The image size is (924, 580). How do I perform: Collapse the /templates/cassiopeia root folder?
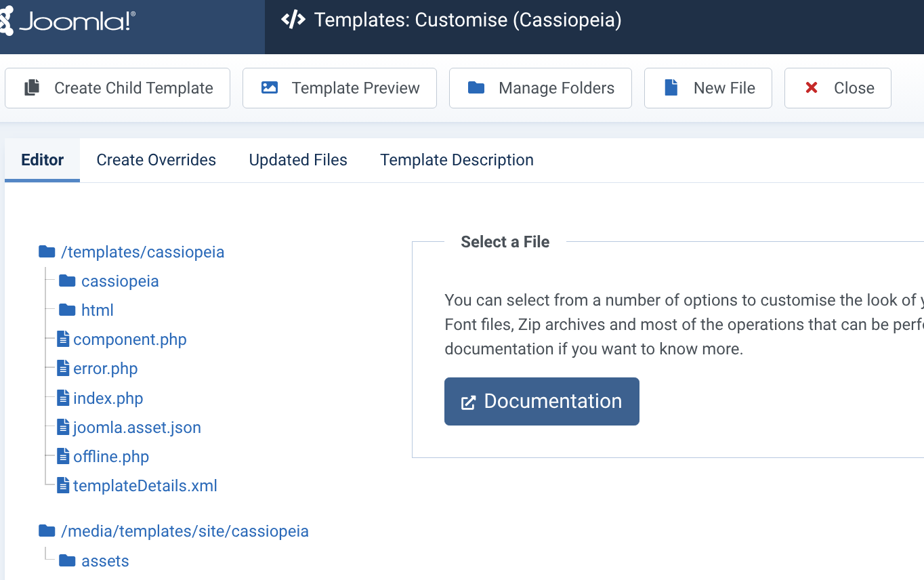tap(142, 252)
